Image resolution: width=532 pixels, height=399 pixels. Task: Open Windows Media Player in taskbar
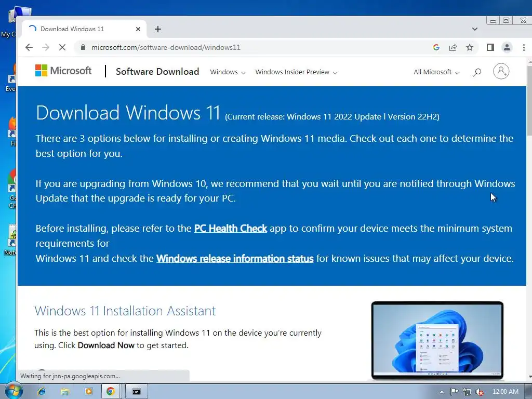[x=88, y=391]
